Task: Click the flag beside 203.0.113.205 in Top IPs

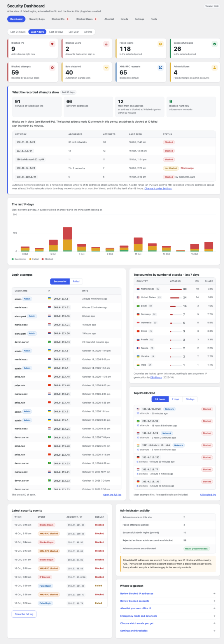Action: tap(138, 457)
